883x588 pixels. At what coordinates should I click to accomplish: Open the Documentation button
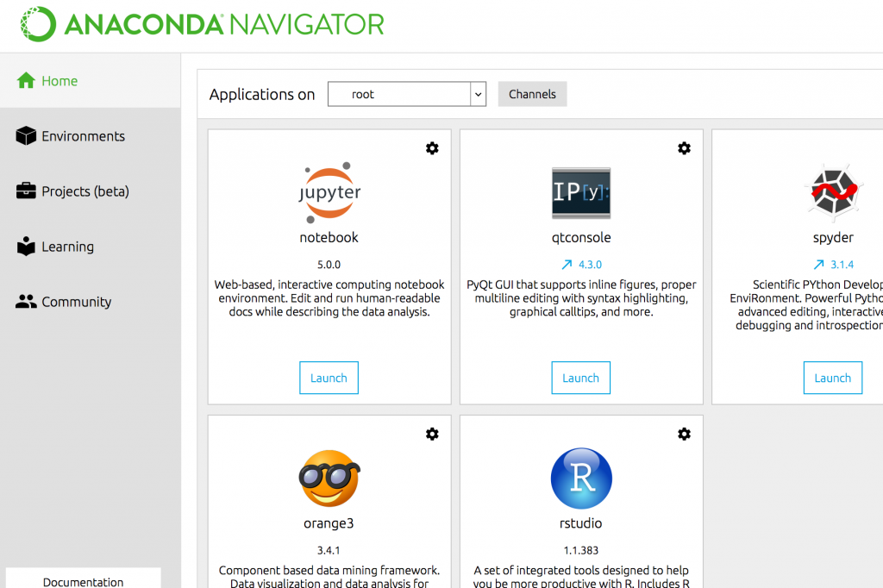pos(84,579)
